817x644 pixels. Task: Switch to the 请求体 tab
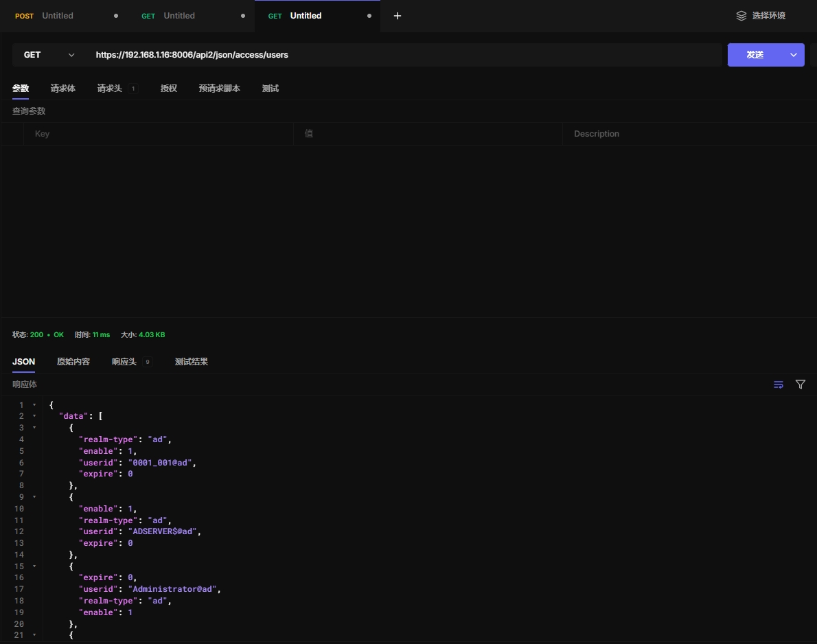pyautogui.click(x=62, y=89)
